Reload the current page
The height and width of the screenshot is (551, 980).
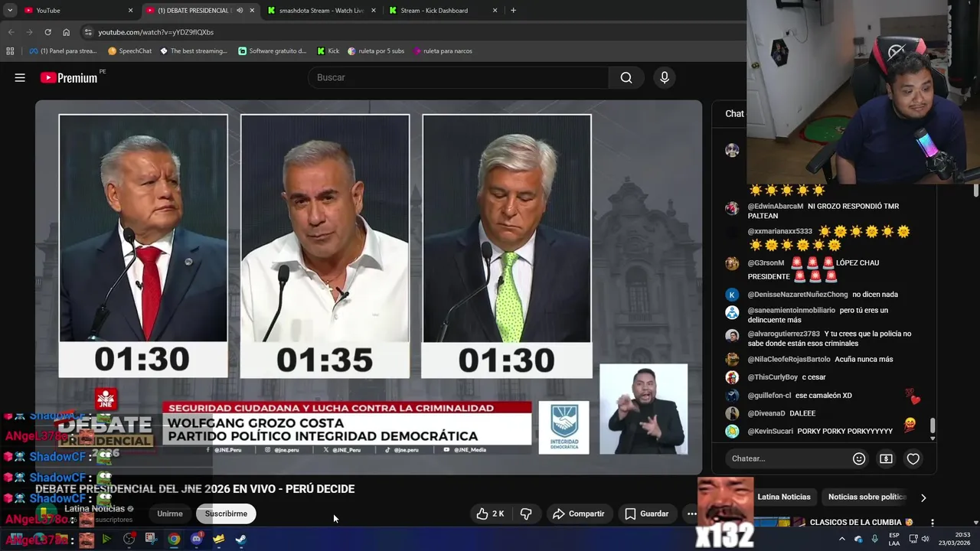click(47, 32)
